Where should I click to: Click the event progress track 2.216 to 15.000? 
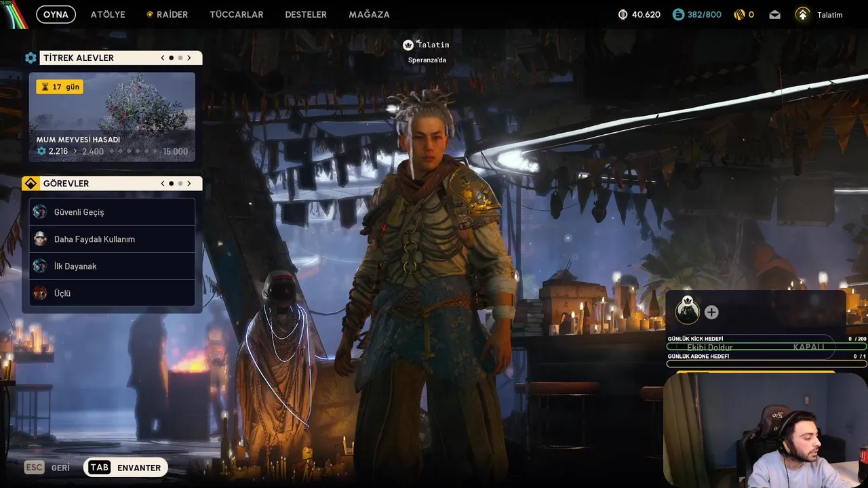(112, 151)
